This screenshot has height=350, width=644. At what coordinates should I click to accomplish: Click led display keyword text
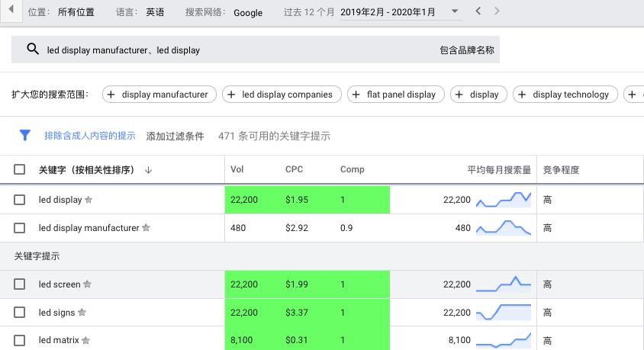tap(60, 200)
